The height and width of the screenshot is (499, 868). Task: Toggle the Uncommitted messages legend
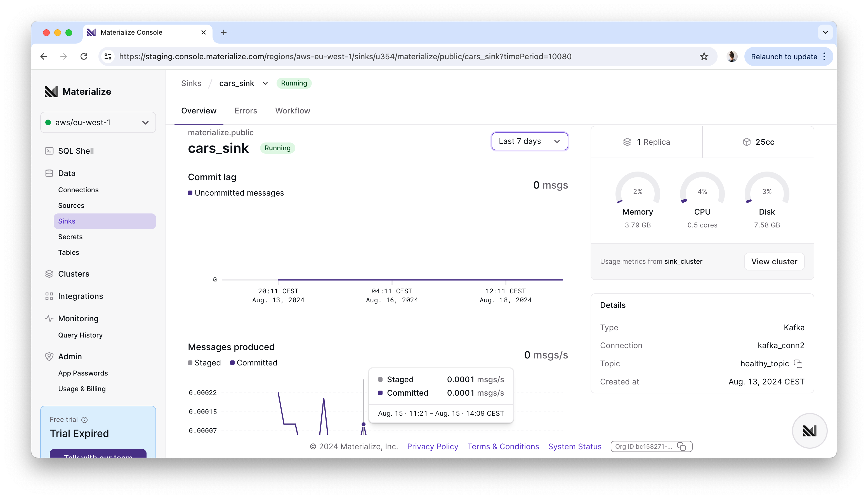point(236,193)
